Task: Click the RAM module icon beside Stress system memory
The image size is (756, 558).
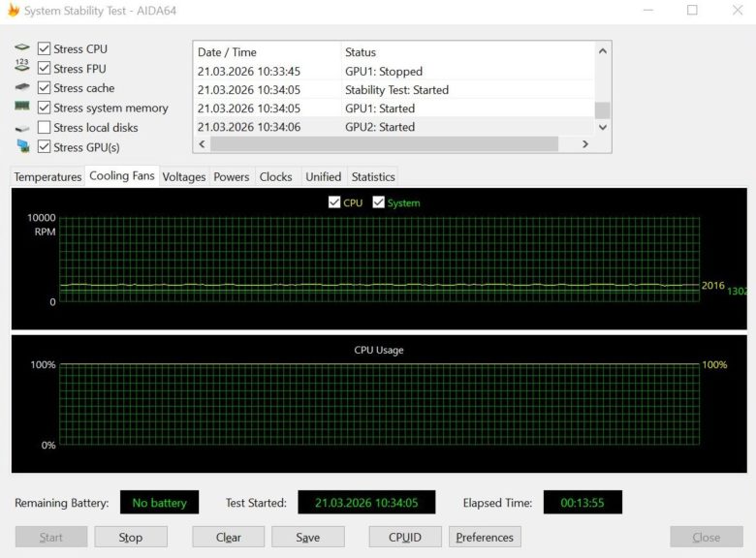Action: point(21,106)
